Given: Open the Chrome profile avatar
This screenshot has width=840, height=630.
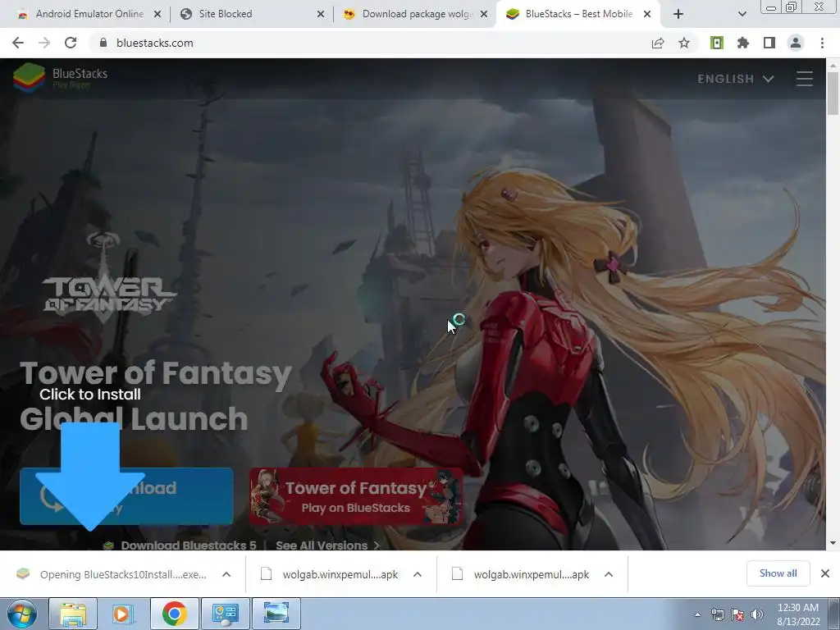Looking at the screenshot, I should [796, 43].
